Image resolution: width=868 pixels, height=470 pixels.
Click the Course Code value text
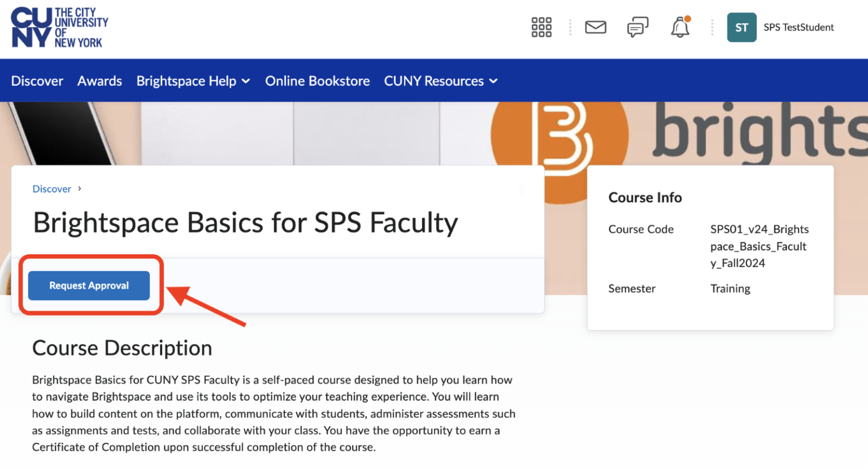click(759, 246)
